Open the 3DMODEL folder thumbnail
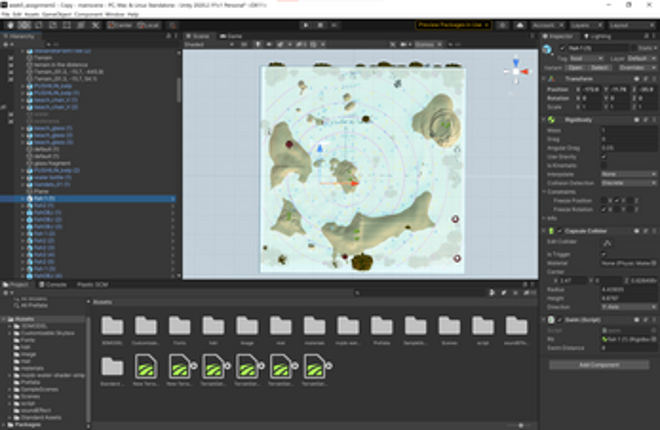Viewport: 660px width, 430px height. tap(112, 326)
